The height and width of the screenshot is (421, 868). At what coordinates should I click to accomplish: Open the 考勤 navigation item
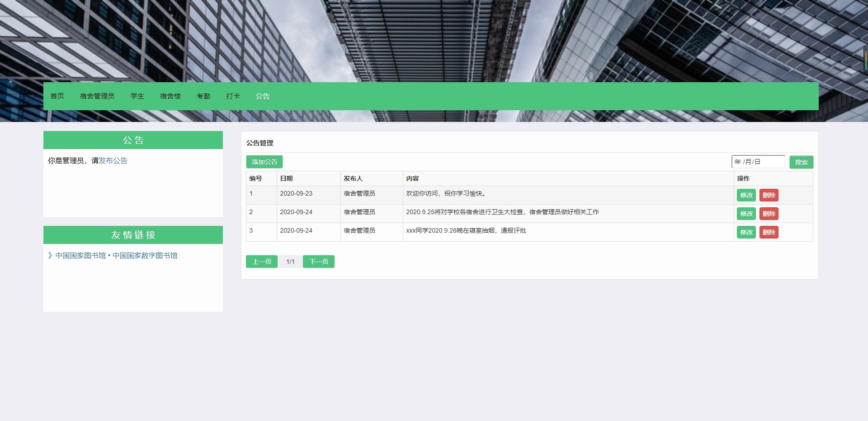203,96
